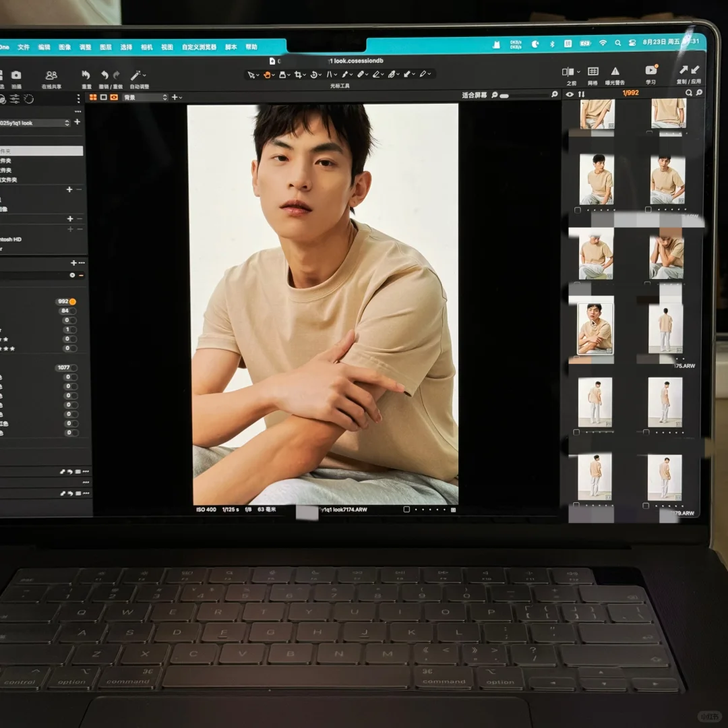Viewport: 728px width, 728px height.
Task: Expand add-layer plus dropdown arrow
Action: [x=181, y=98]
